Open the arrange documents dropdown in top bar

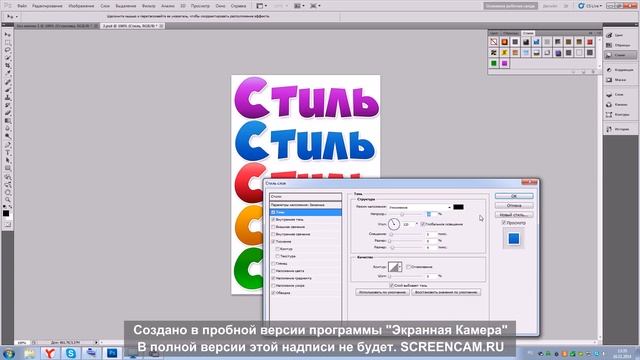pos(298,6)
